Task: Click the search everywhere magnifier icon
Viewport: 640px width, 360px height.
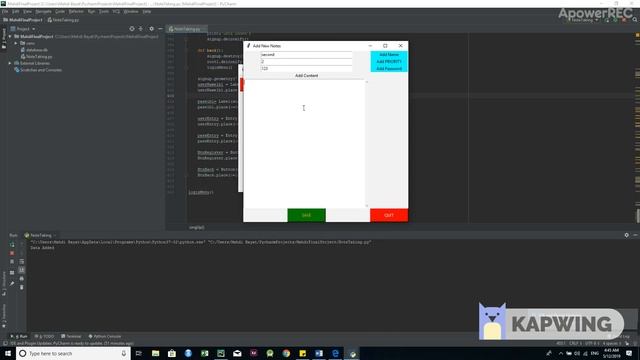Action: tap(635, 20)
